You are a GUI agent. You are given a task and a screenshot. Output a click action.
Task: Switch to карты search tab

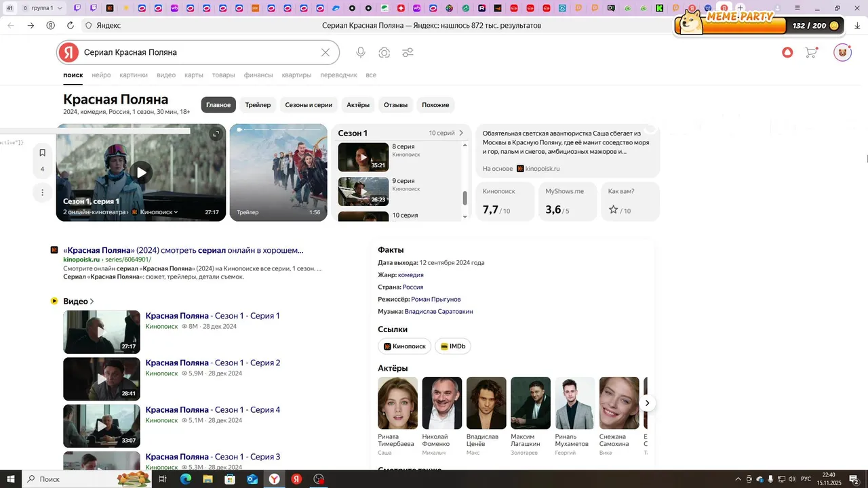tap(194, 75)
